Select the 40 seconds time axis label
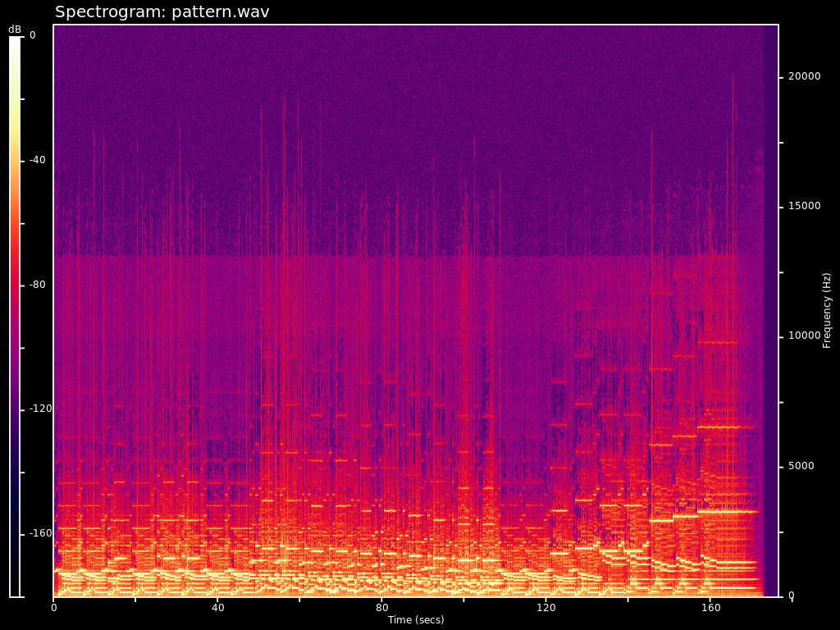840x630 pixels. click(x=218, y=608)
